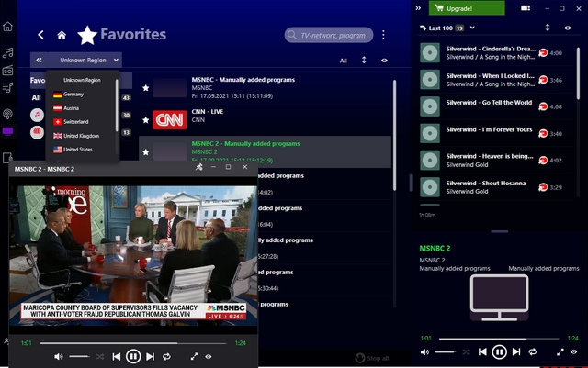Toggle repeat in MSNBC 2 video window
Viewport: 588px width, 368px height.
coord(166,357)
